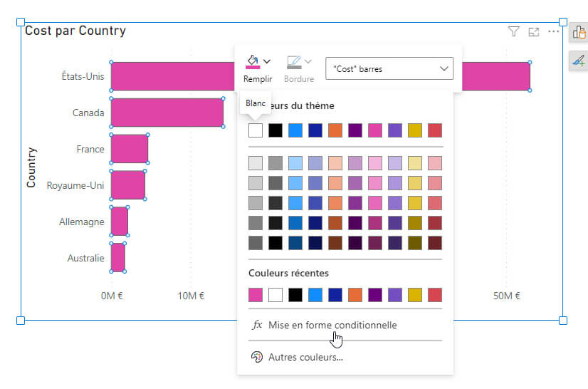This screenshot has width=588, height=389.
Task: Select the Royaume-Uni bar
Action: [128, 185]
